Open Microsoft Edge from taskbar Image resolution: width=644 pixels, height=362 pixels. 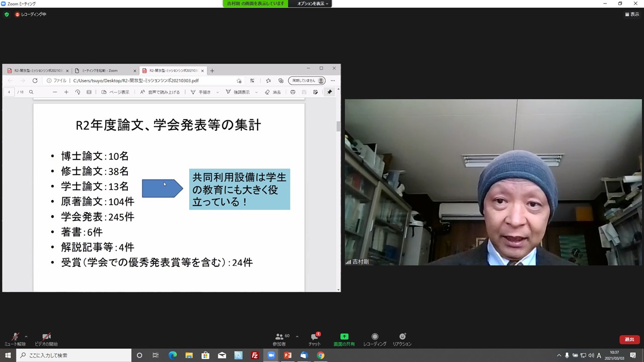point(172,355)
